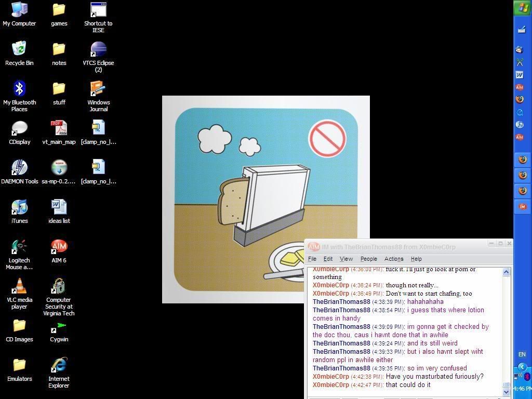Image resolution: width=532 pixels, height=399 pixels.
Task: Open the notes folder
Action: click(59, 54)
